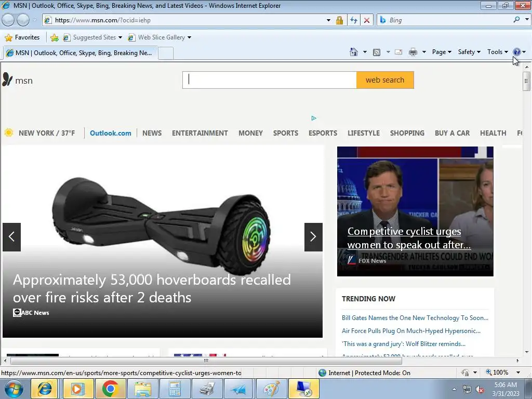Image resolution: width=532 pixels, height=399 pixels.
Task: Click the web search button
Action: 385,80
